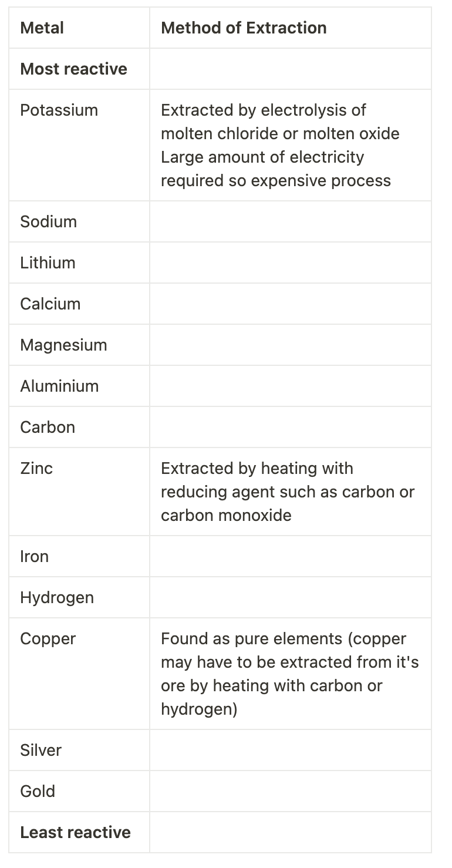452x868 pixels.
Task: Select the Copper cell
Action: 48,638
